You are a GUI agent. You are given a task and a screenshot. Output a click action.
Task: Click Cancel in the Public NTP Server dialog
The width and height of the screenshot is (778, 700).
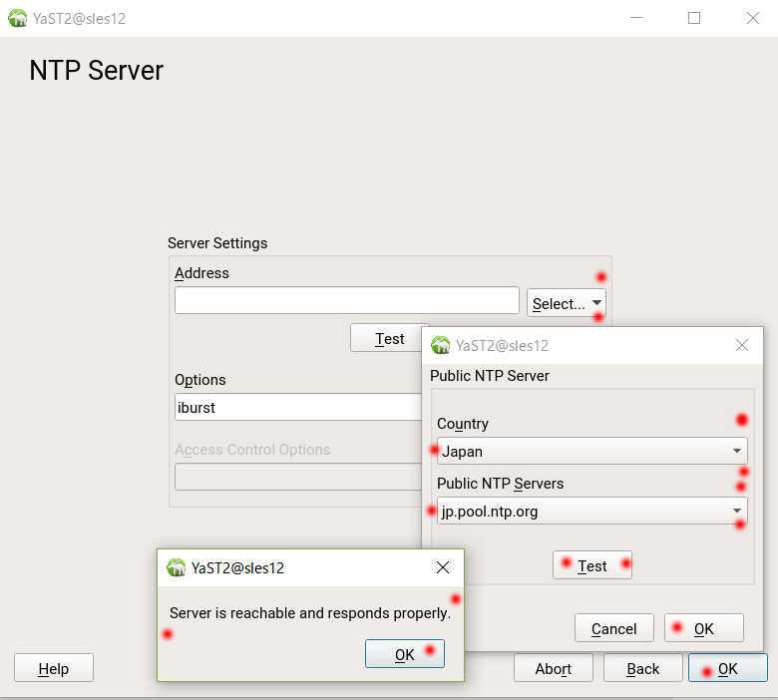pyautogui.click(x=614, y=628)
